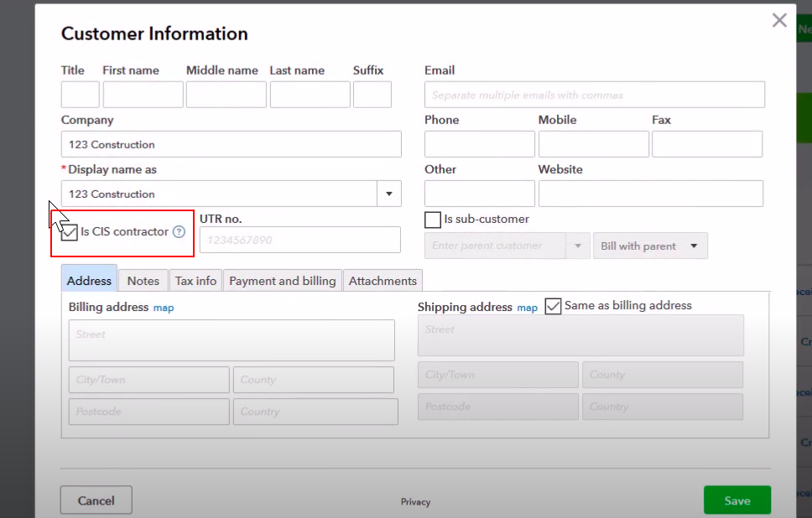The width and height of the screenshot is (812, 518).
Task: Untick the Is CIS contractor checkbox
Action: [70, 232]
